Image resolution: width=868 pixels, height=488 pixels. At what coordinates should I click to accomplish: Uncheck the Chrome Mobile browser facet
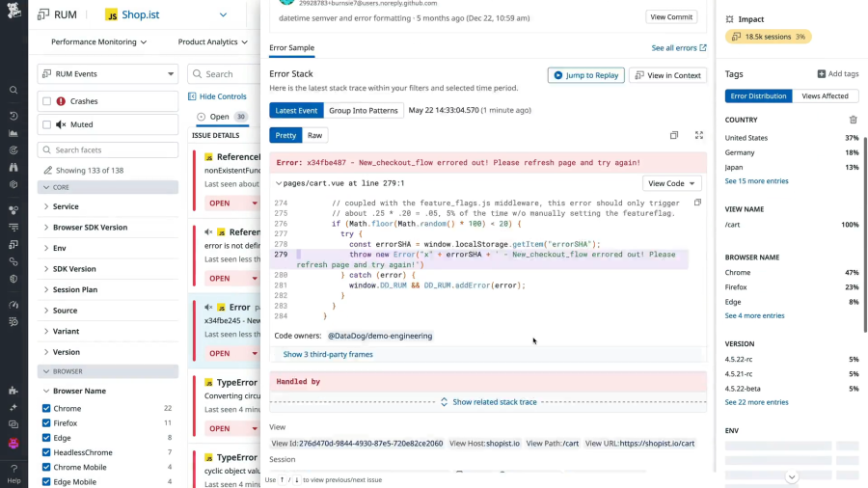pyautogui.click(x=46, y=467)
